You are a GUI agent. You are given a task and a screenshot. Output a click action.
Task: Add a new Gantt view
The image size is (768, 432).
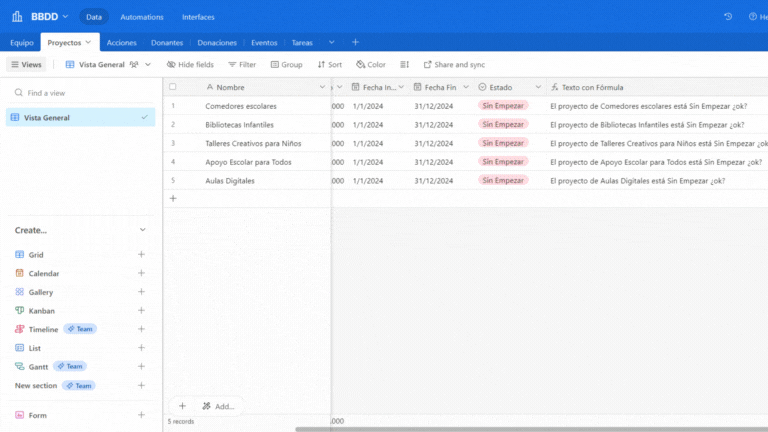(x=142, y=366)
